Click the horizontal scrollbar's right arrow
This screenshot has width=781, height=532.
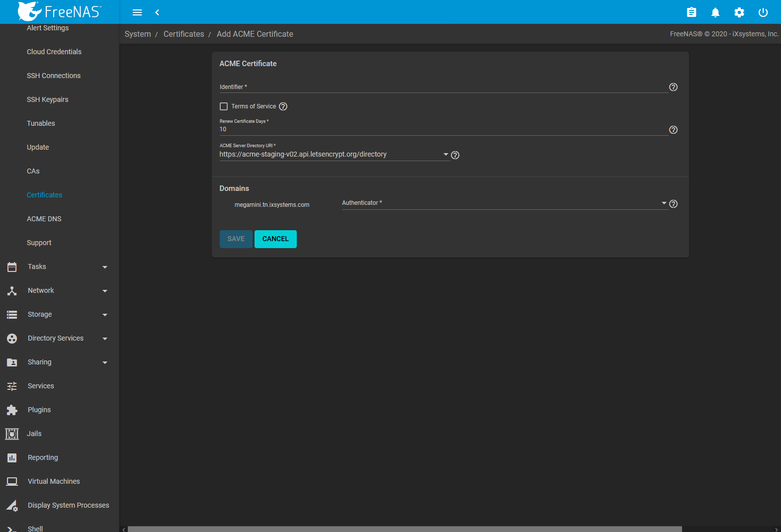pos(777,529)
